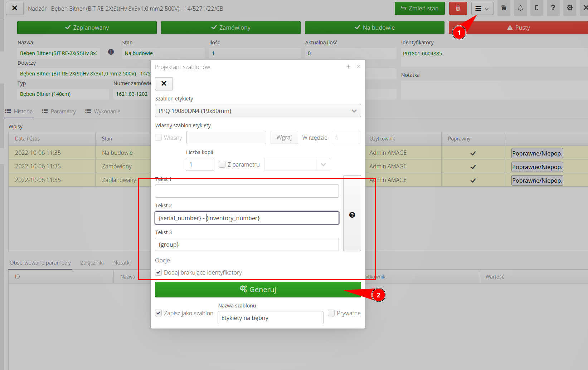This screenshot has width=588, height=370.
Task: Open the hamburger menu dropdown
Action: coord(482,9)
